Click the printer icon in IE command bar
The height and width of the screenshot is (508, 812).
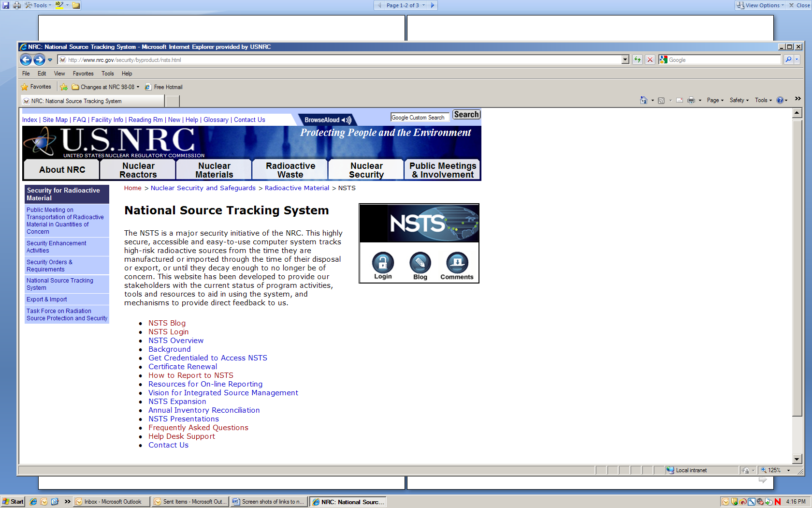click(691, 100)
